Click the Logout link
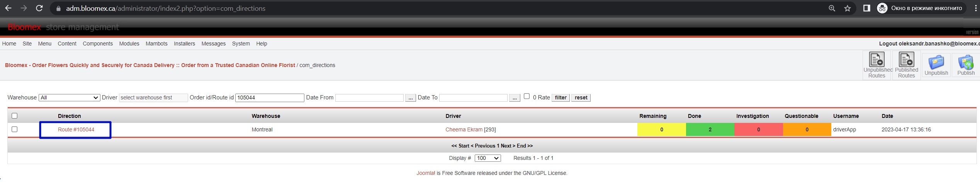This screenshot has width=980, height=183. pyautogui.click(x=929, y=44)
